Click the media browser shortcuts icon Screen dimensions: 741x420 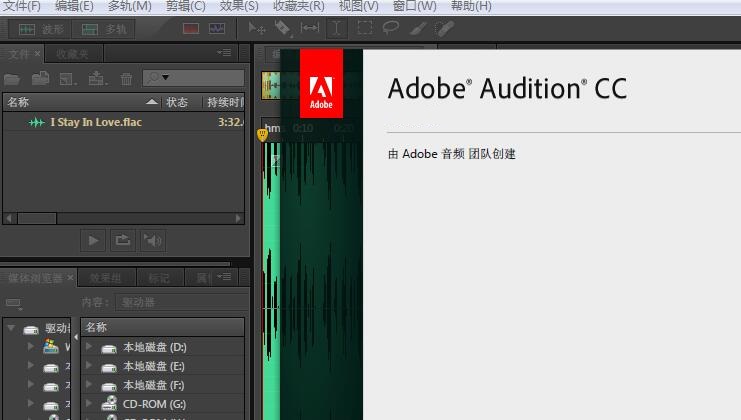click(x=13, y=303)
